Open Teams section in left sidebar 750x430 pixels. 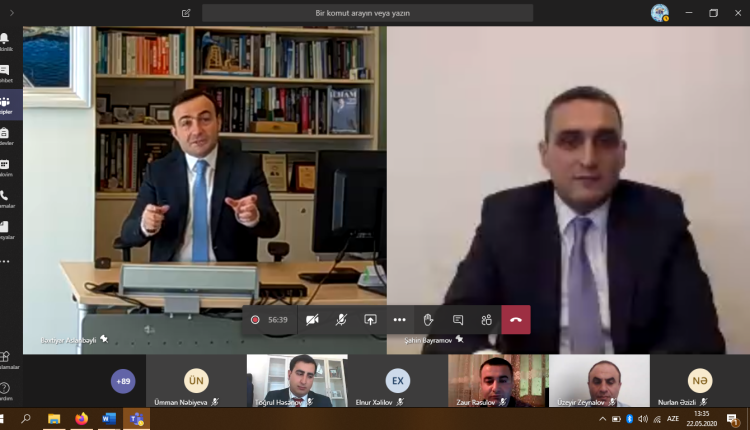(x=5, y=103)
